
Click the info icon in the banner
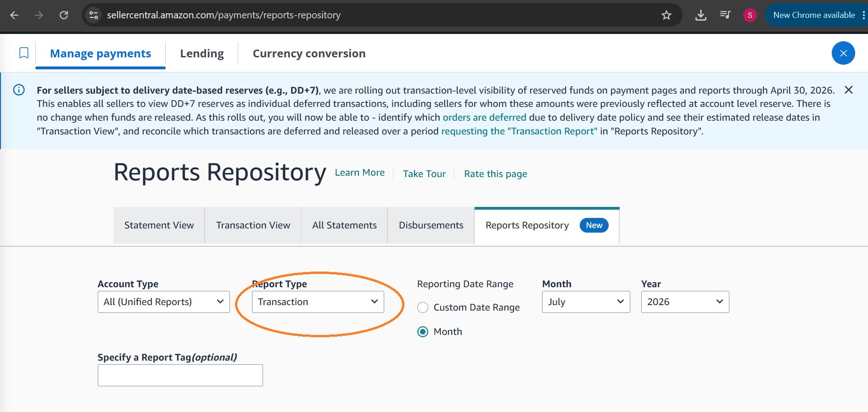(x=19, y=90)
